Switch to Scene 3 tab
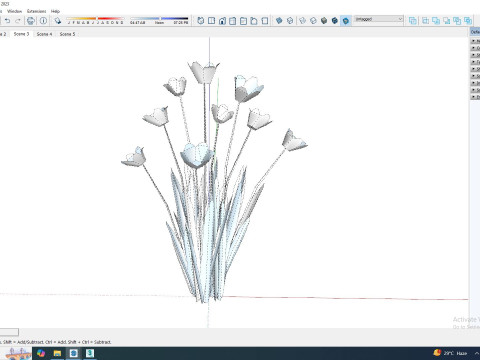This screenshot has width=480, height=360. coord(21,34)
